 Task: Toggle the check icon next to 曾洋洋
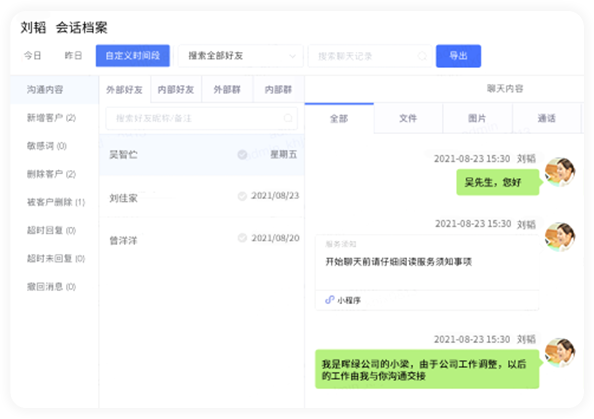point(242,238)
